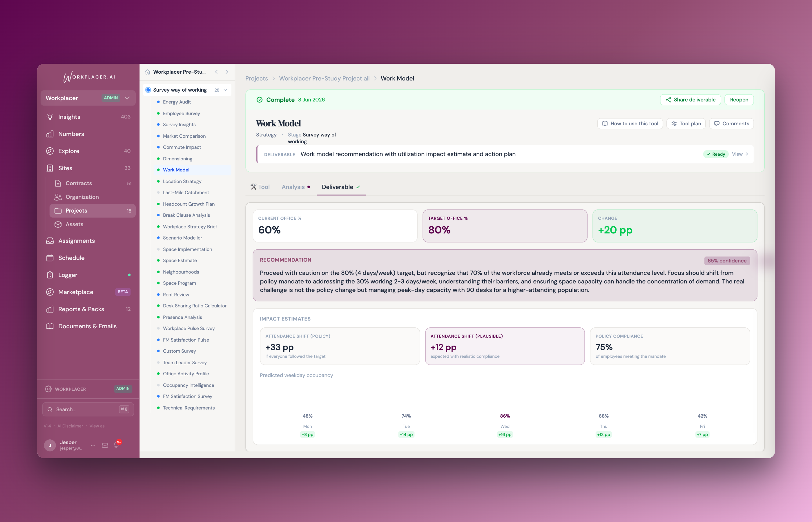The image size is (812, 522).
Task: Open Insights via its lightbulb icon
Action: (x=50, y=117)
